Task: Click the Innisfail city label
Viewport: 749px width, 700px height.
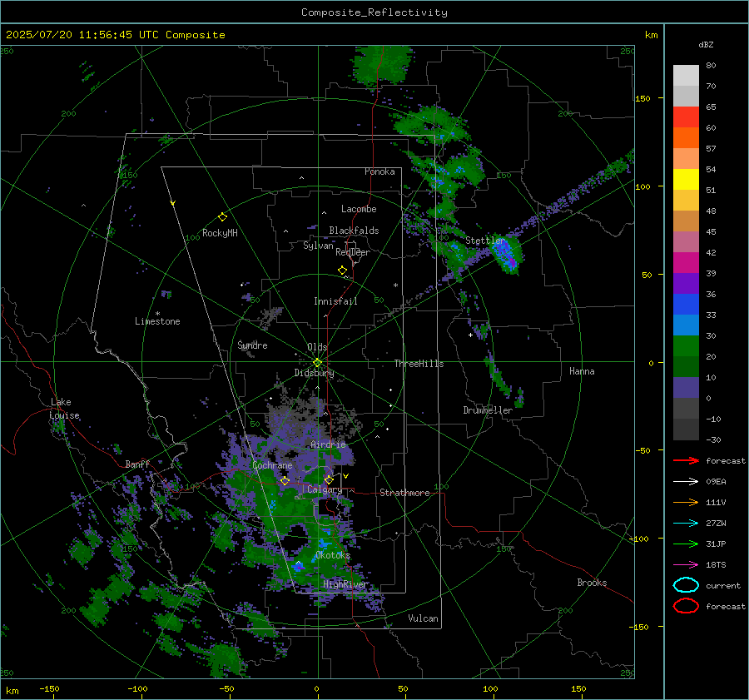Action: pyautogui.click(x=335, y=301)
